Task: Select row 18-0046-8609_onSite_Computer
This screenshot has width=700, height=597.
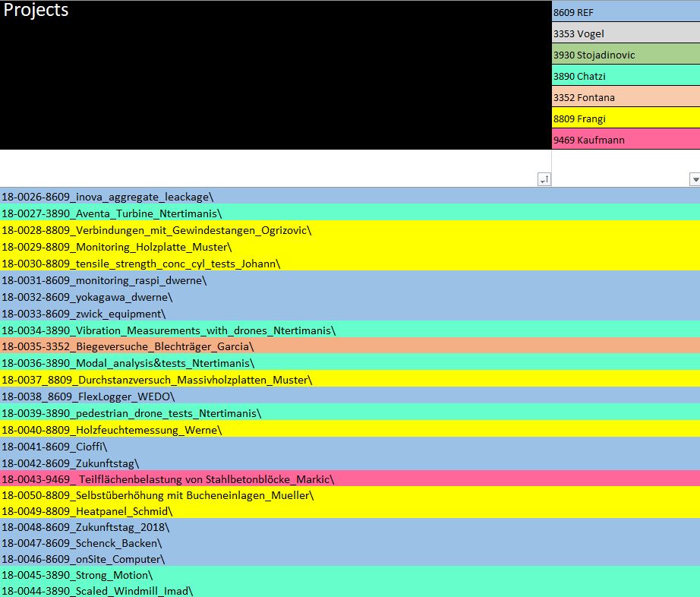Action: pos(350,558)
